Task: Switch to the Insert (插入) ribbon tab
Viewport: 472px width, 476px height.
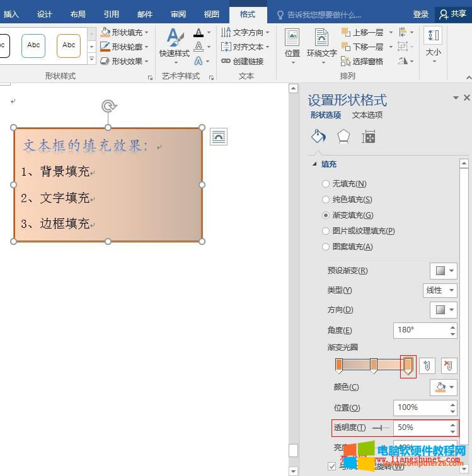Action: (11, 14)
